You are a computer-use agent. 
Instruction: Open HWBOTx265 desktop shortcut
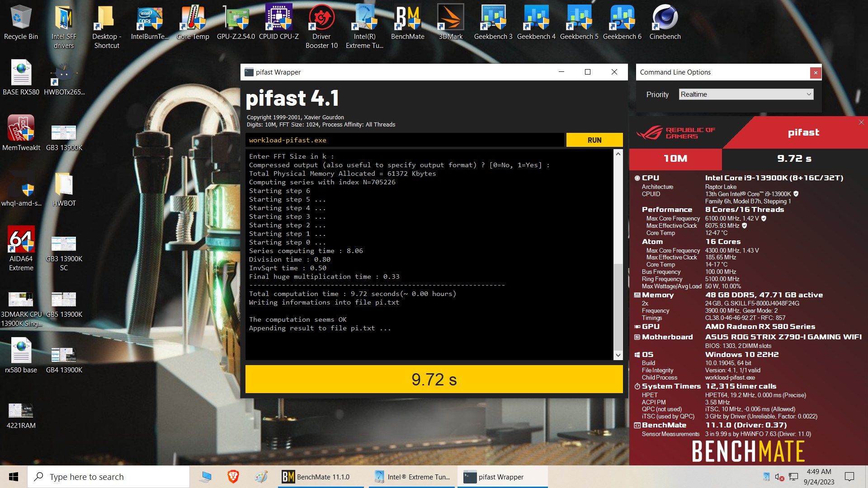tap(64, 78)
